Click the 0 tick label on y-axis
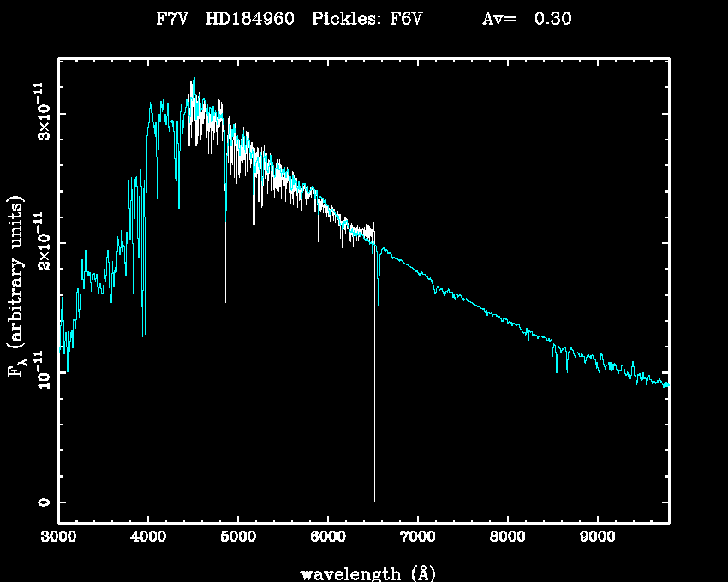This screenshot has height=582, width=728. [42, 502]
